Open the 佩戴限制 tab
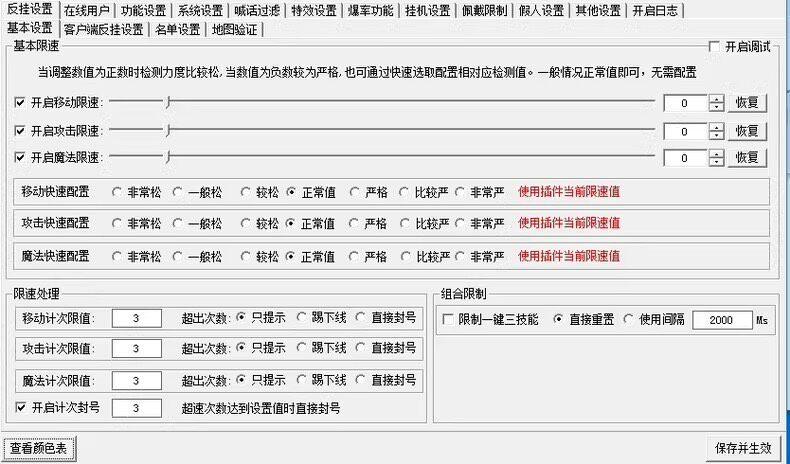 [485, 10]
